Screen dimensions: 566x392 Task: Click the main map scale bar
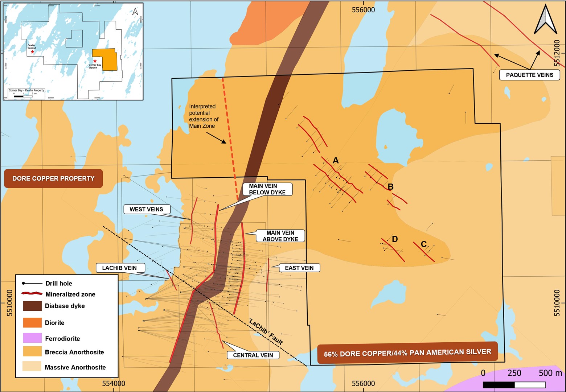pyautogui.click(x=514, y=384)
